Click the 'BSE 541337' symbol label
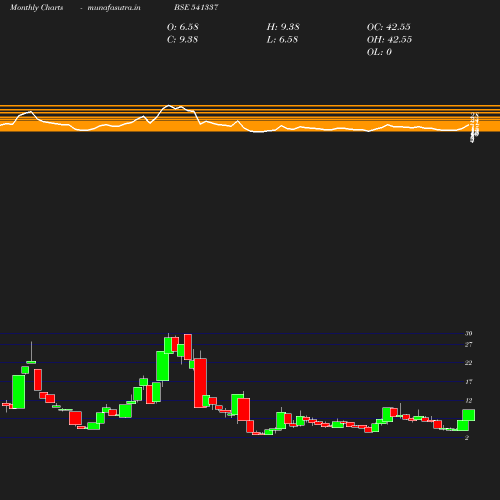The image size is (500, 500). pyautogui.click(x=196, y=7)
